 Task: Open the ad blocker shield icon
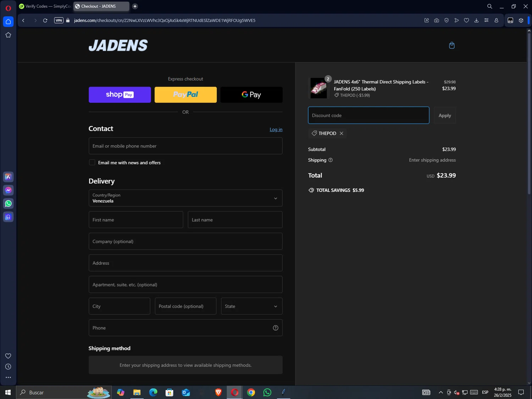click(446, 21)
